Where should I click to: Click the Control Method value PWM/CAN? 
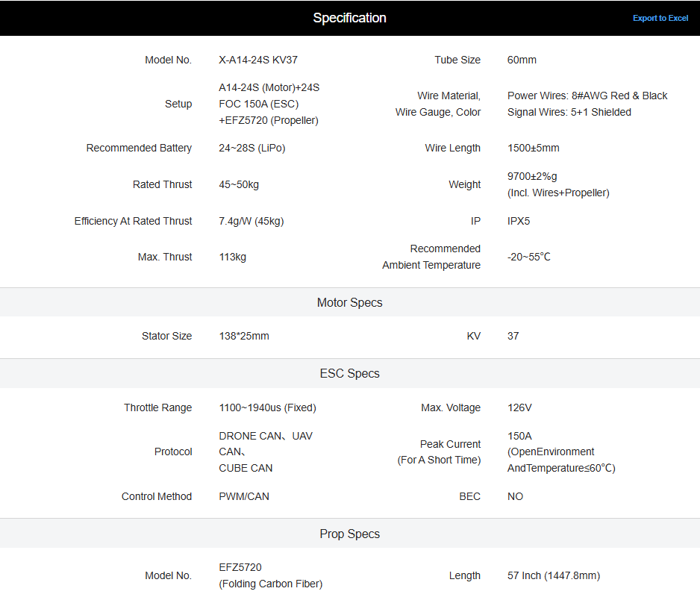(x=244, y=497)
